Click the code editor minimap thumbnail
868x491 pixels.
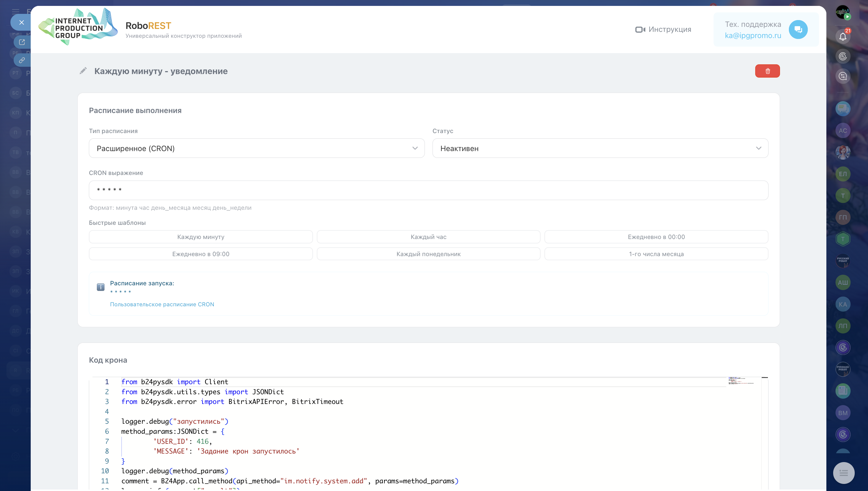(741, 381)
